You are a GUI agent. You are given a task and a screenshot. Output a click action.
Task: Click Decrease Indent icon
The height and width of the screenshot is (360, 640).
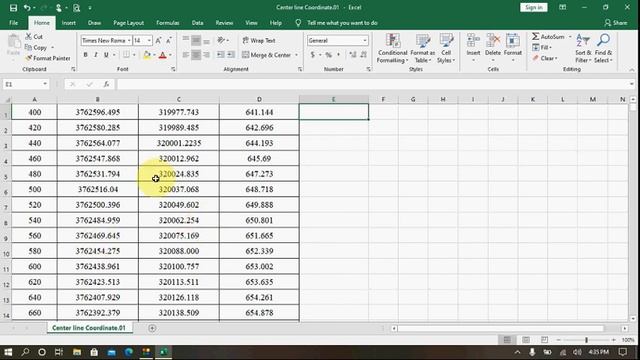[220, 55]
